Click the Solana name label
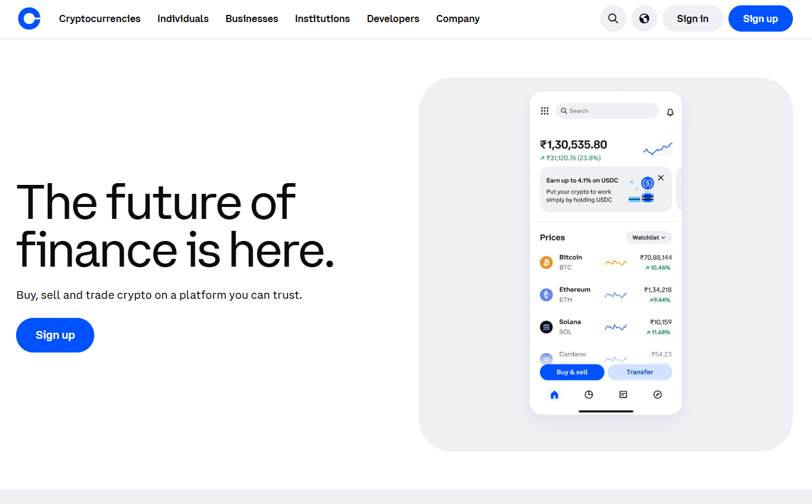The image size is (812, 504). 570,321
